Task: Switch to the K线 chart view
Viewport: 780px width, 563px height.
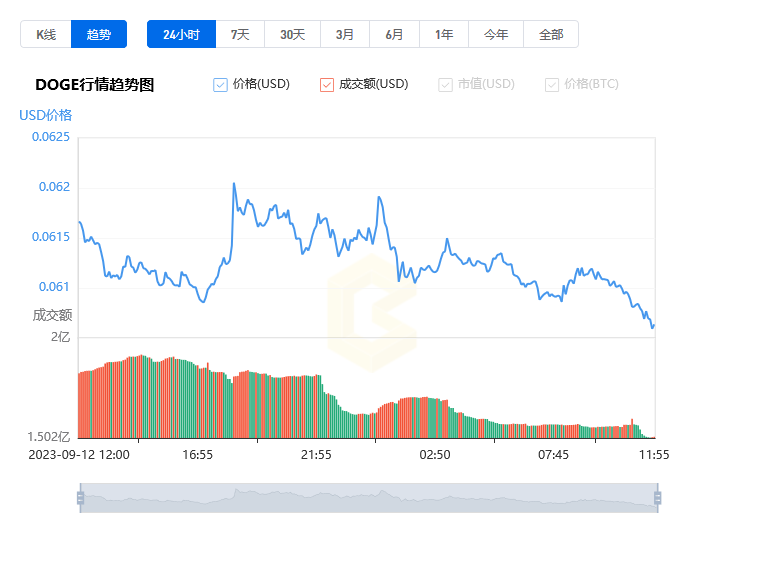Action: (46, 34)
